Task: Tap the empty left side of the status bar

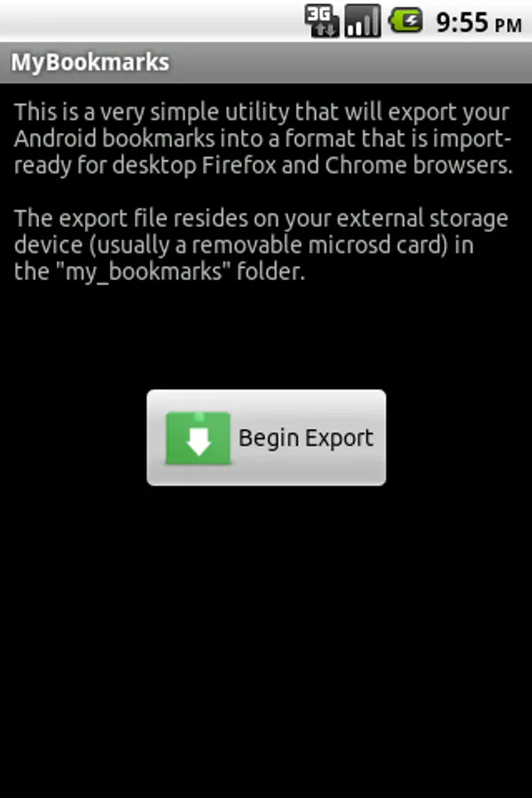Action: (x=150, y=21)
